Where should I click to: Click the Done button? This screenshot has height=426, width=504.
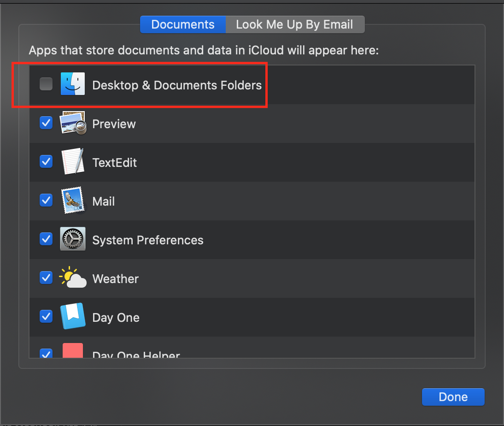click(x=453, y=396)
